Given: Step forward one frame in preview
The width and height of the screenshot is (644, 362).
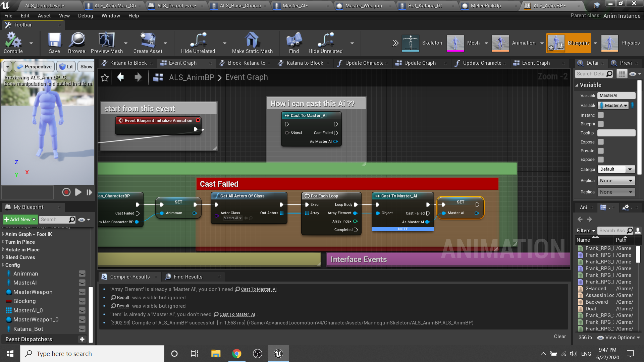Looking at the screenshot, I should click(89, 192).
